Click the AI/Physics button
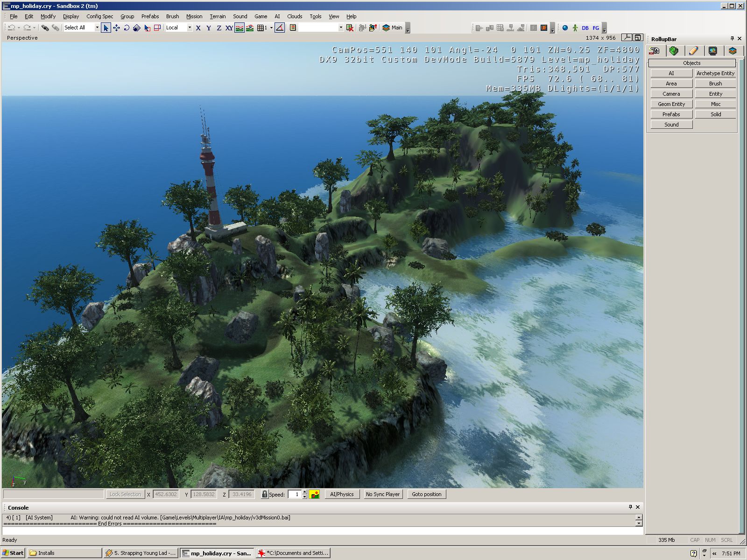 pos(342,494)
